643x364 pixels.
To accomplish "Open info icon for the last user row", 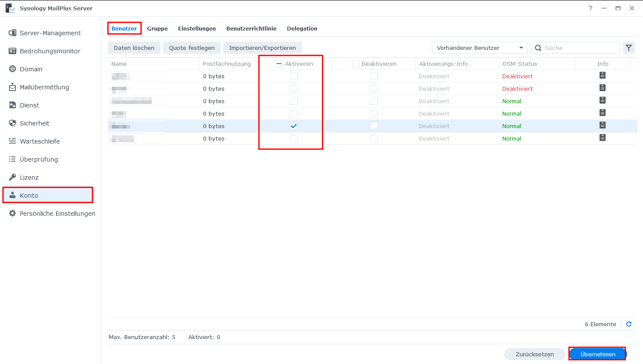I will pyautogui.click(x=602, y=138).
